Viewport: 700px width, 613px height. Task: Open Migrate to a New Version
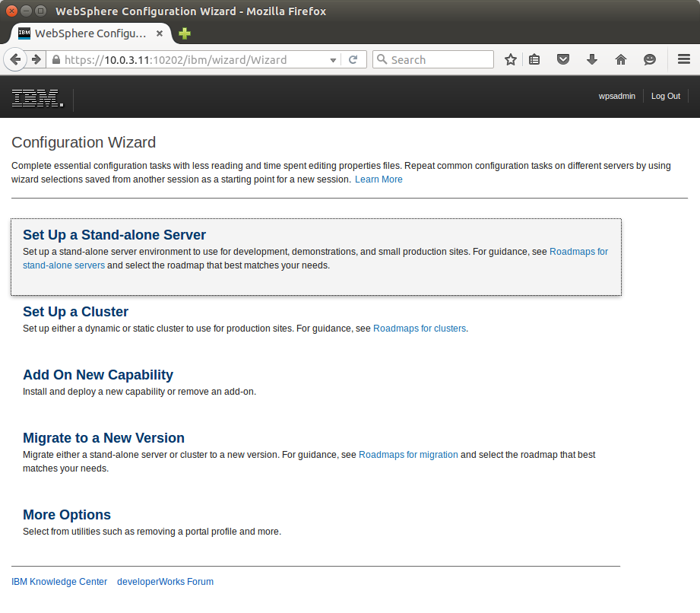coord(103,438)
